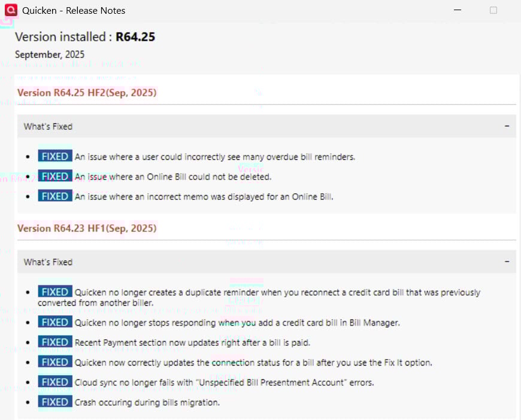
Task: Click text 'Crash occuring during bills migration'
Action: click(x=147, y=403)
